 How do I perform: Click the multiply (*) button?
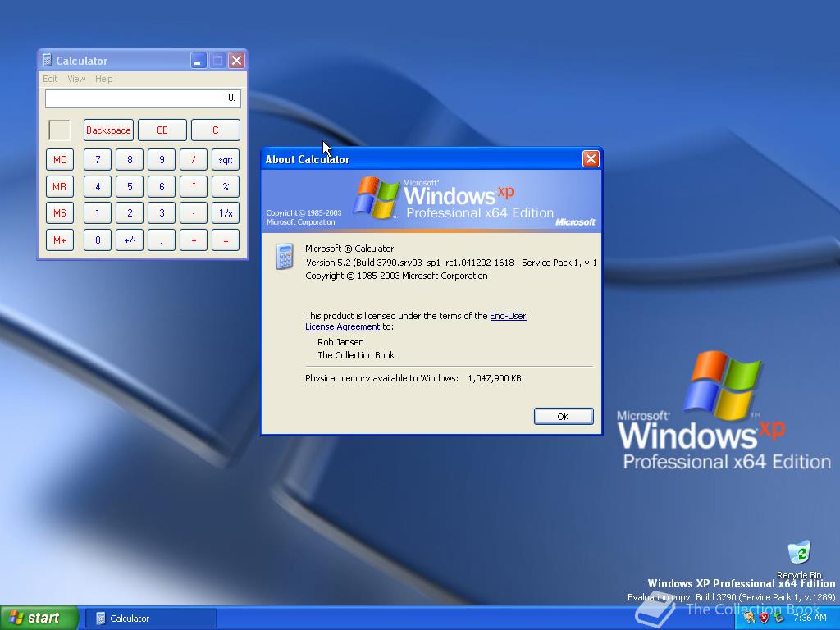pyautogui.click(x=194, y=186)
